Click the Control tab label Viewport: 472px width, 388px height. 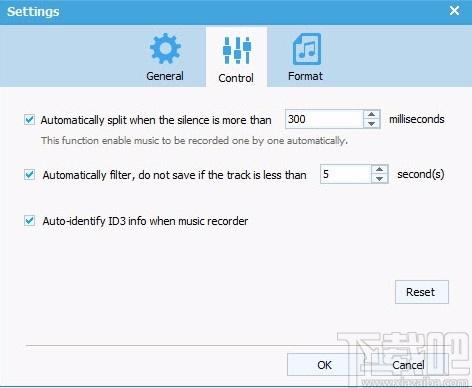pos(236,78)
